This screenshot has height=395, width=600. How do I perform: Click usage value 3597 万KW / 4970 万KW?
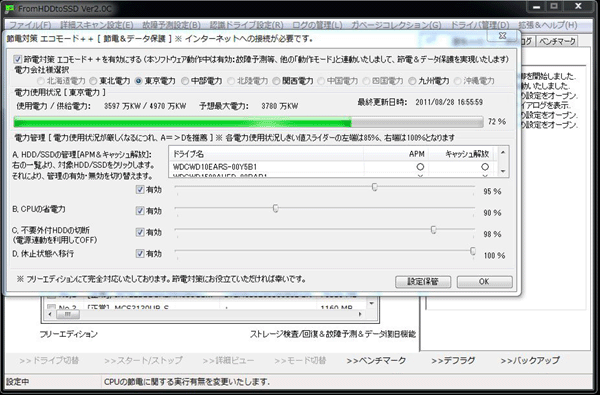click(145, 106)
